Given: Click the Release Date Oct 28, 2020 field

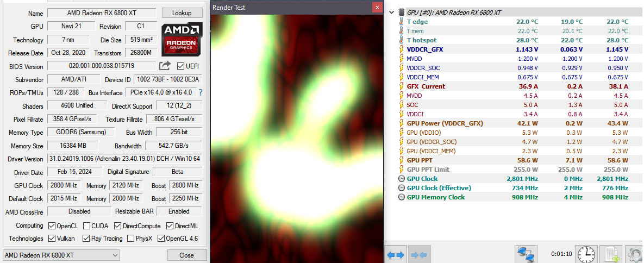Looking at the screenshot, I should [x=68, y=53].
